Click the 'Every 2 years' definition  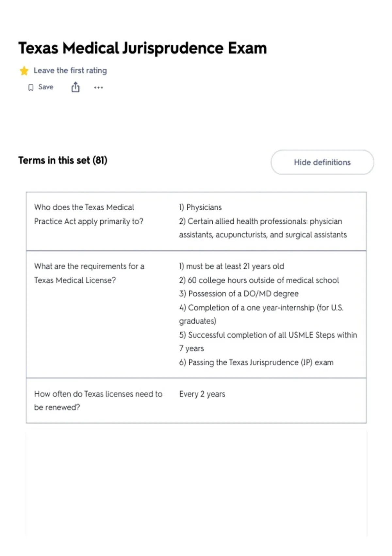[202, 394]
